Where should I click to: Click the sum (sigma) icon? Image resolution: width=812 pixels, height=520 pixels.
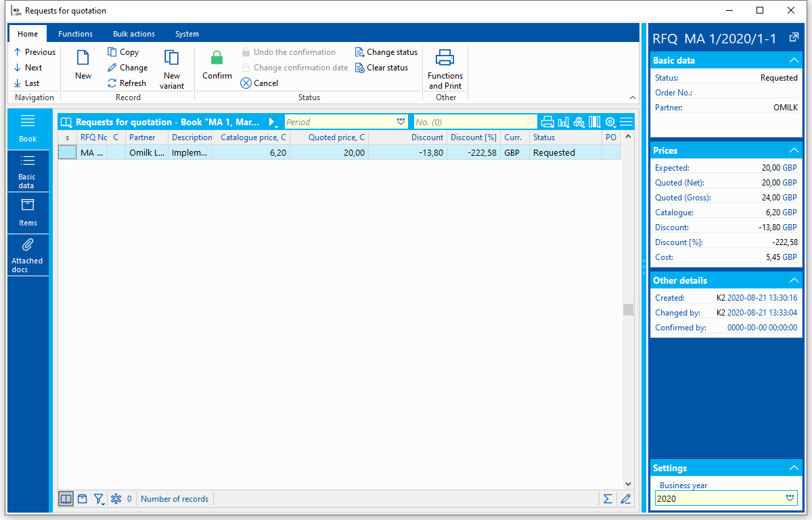608,499
